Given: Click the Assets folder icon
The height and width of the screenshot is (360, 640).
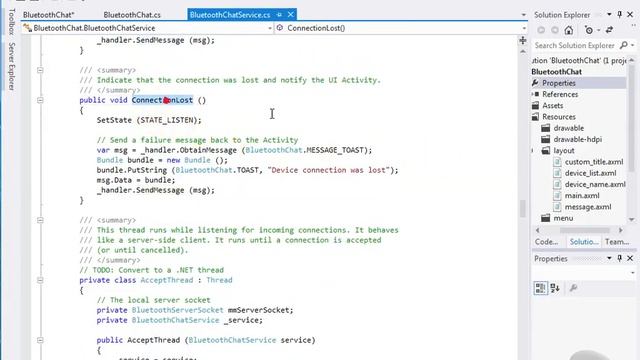Looking at the screenshot, I should 536,105.
